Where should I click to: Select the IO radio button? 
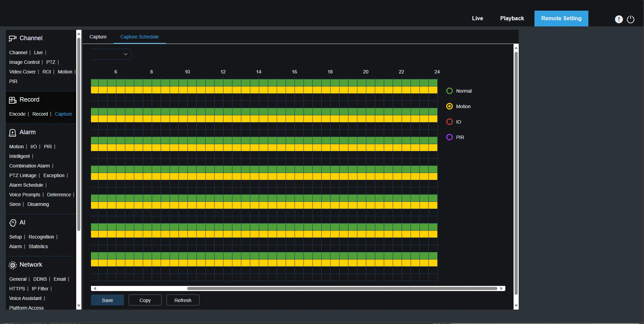tap(449, 121)
